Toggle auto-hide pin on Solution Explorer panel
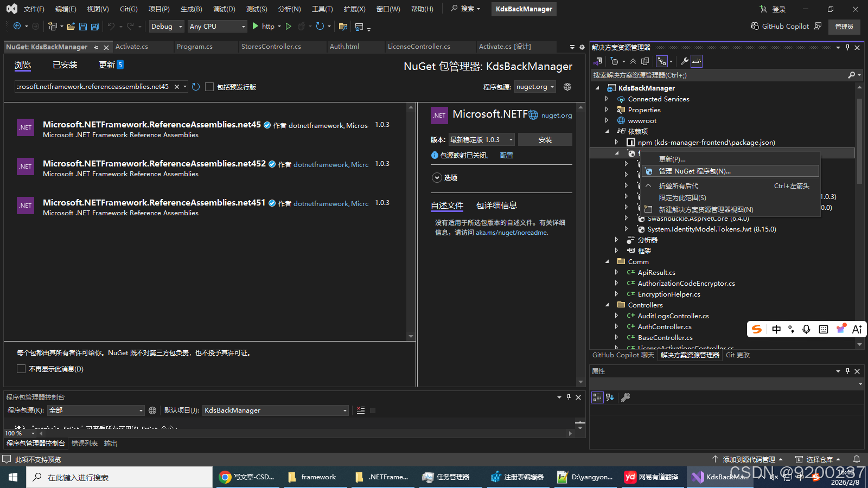This screenshot has width=868, height=488. pos(847,47)
